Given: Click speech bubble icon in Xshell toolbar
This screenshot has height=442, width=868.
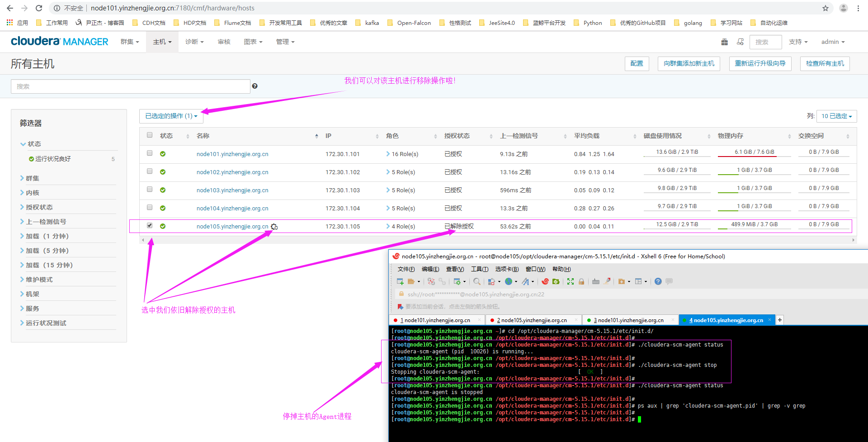Looking at the screenshot, I should click(669, 281).
